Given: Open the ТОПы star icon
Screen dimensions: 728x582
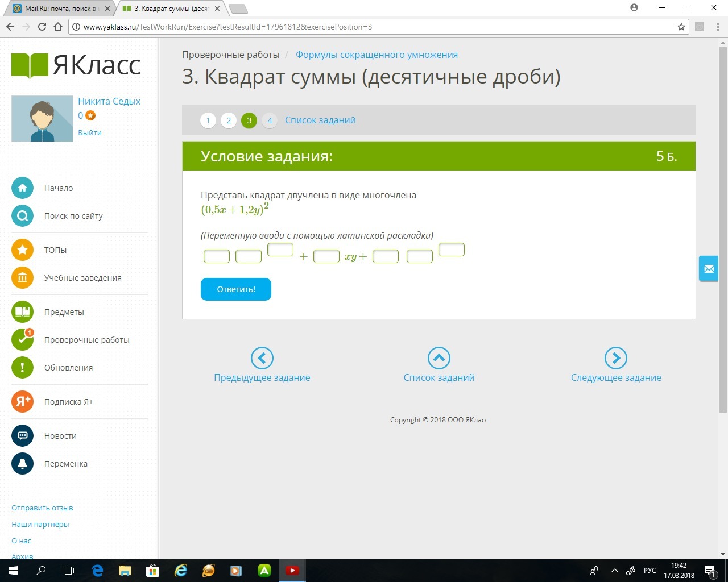Looking at the screenshot, I should coord(22,250).
